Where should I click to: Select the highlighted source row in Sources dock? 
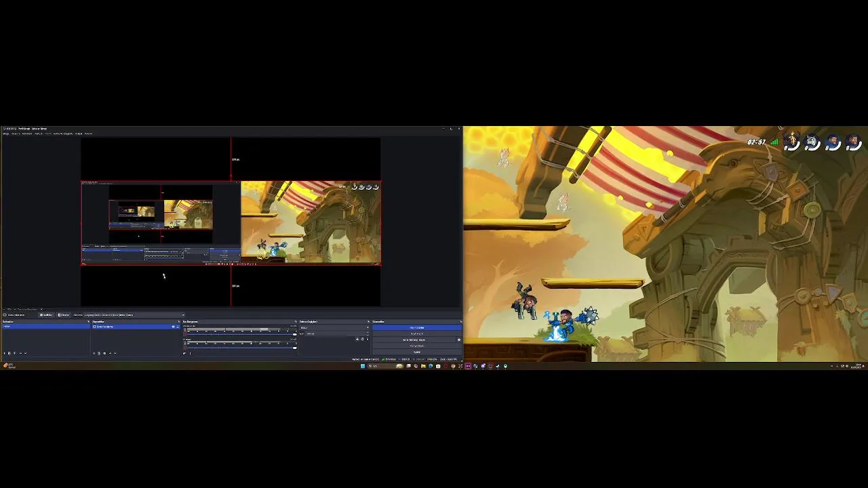point(136,327)
